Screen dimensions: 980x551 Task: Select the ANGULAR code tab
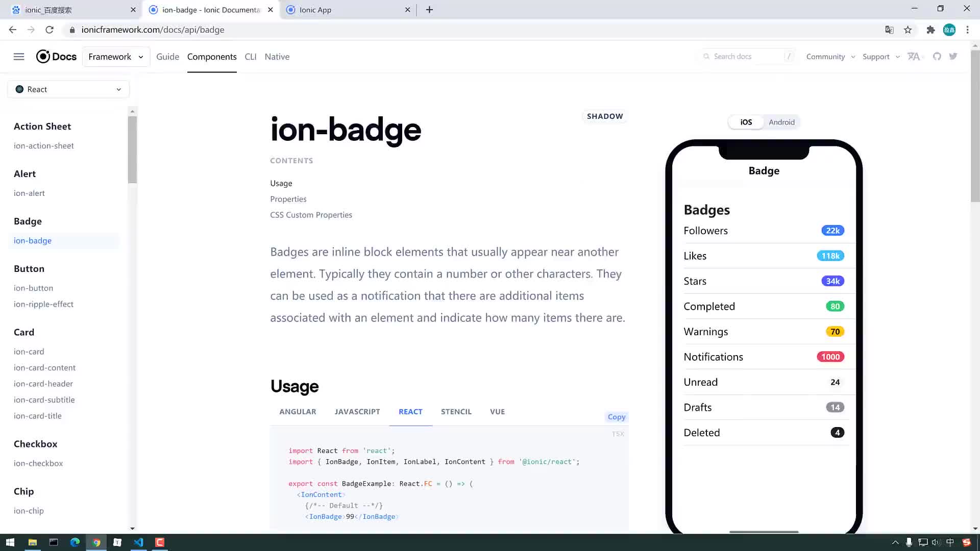(x=298, y=412)
